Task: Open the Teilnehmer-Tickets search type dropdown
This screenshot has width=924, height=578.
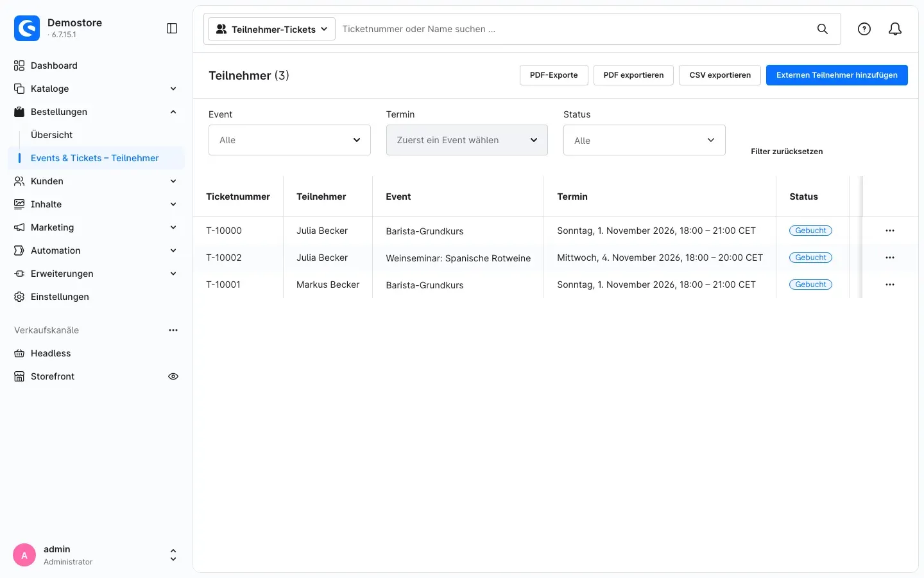Action: click(271, 29)
